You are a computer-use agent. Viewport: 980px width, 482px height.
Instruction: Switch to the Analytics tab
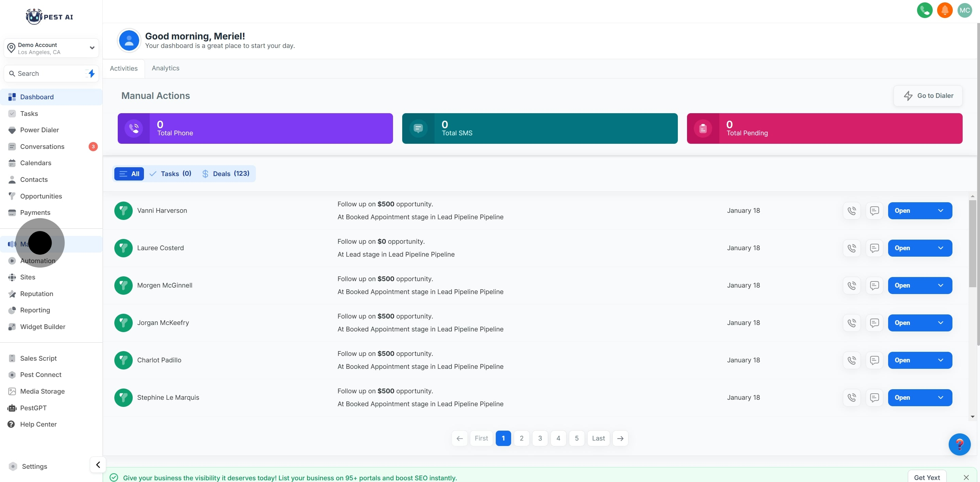coord(165,68)
